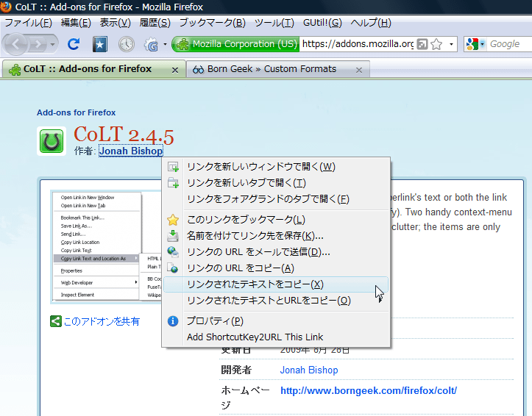Open the 表示(V) menu
532x416 pixels.
pos(116,23)
